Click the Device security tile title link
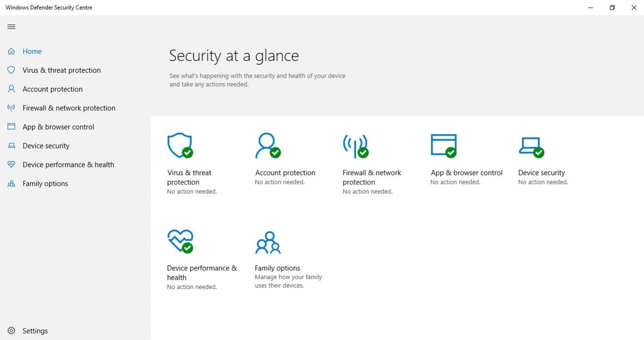 [541, 173]
